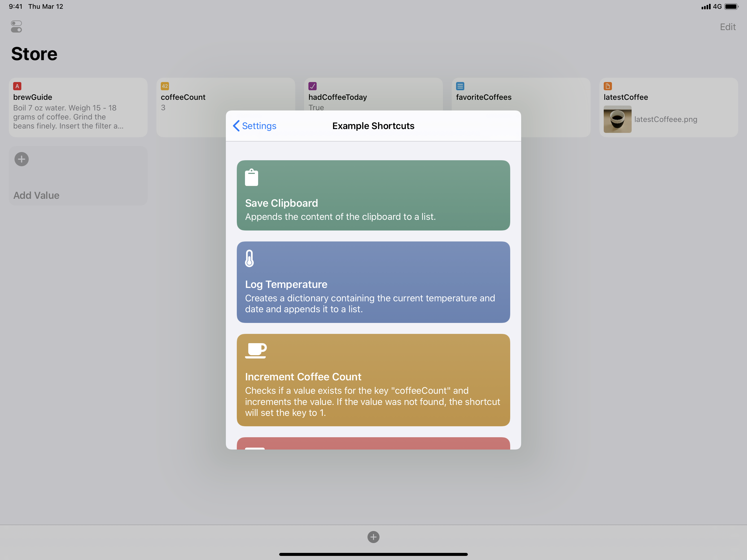Click the blue list icon on favoriteCoffees
This screenshot has height=560, width=747.
pyautogui.click(x=460, y=86)
